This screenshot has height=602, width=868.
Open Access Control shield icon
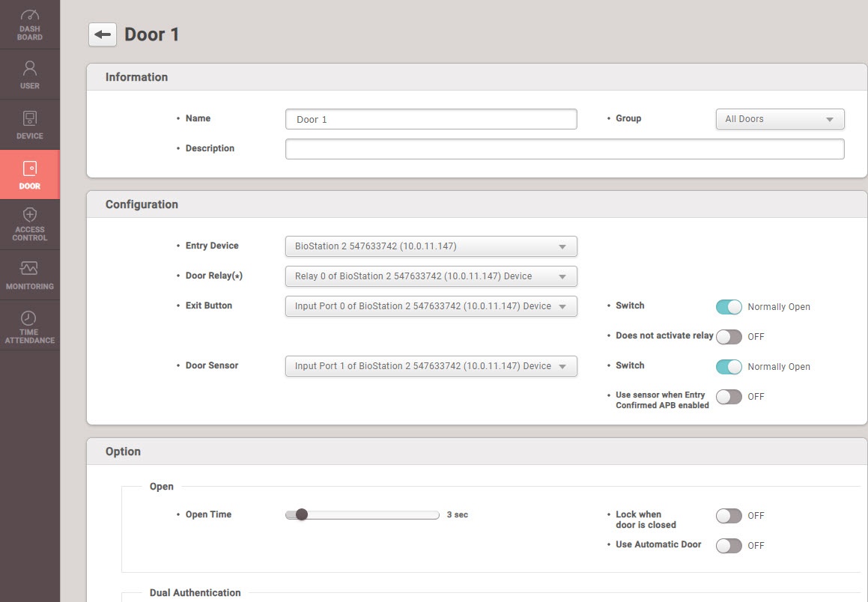(30, 216)
